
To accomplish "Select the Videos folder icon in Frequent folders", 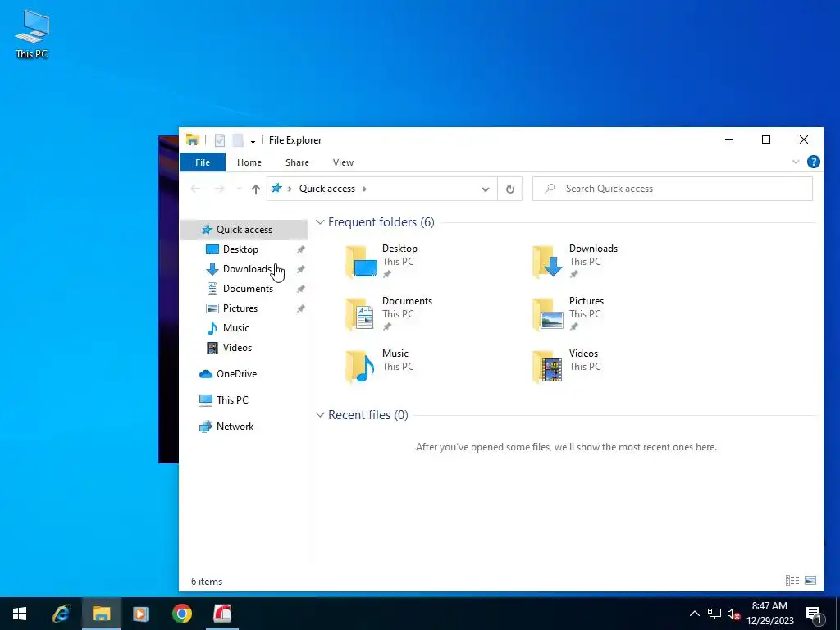I will [x=547, y=367].
